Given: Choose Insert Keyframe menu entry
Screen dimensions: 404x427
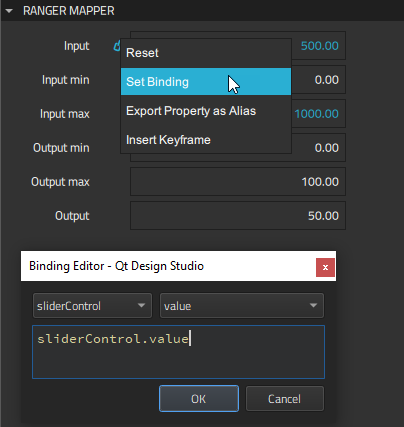Looking at the screenshot, I should click(x=206, y=140).
